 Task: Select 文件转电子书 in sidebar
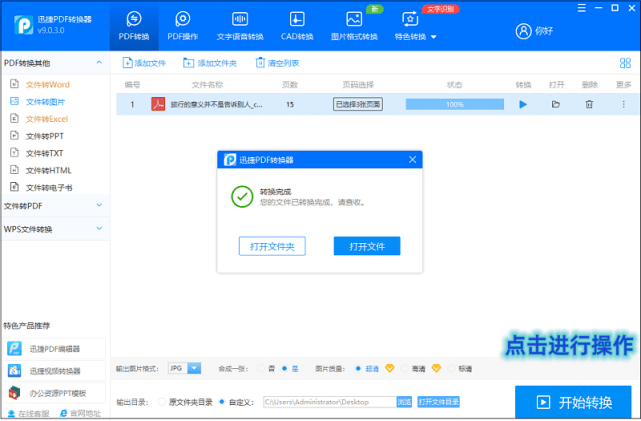click(x=49, y=188)
